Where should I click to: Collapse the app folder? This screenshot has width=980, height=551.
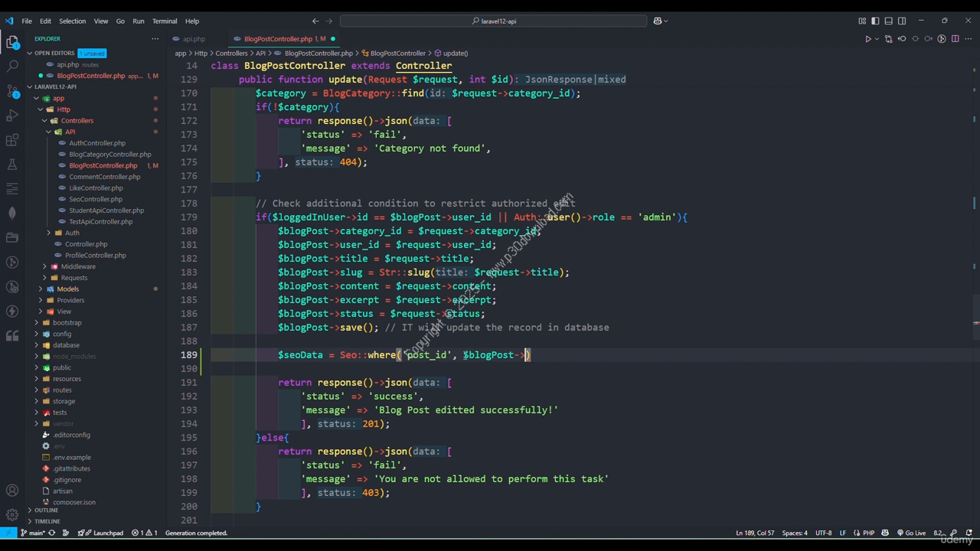(x=58, y=98)
